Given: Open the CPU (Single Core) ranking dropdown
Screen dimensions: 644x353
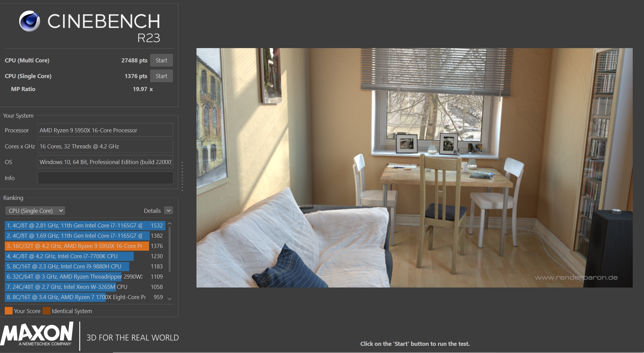Looking at the screenshot, I should click(35, 211).
